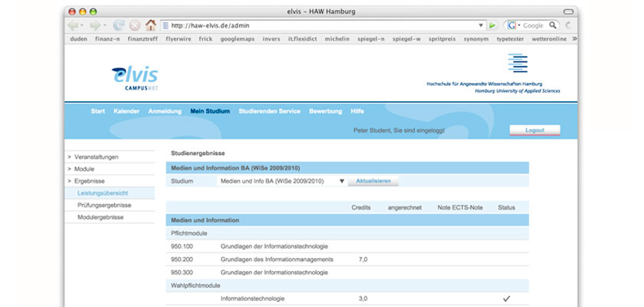Click the HAW Hamburg university logo

click(517, 65)
